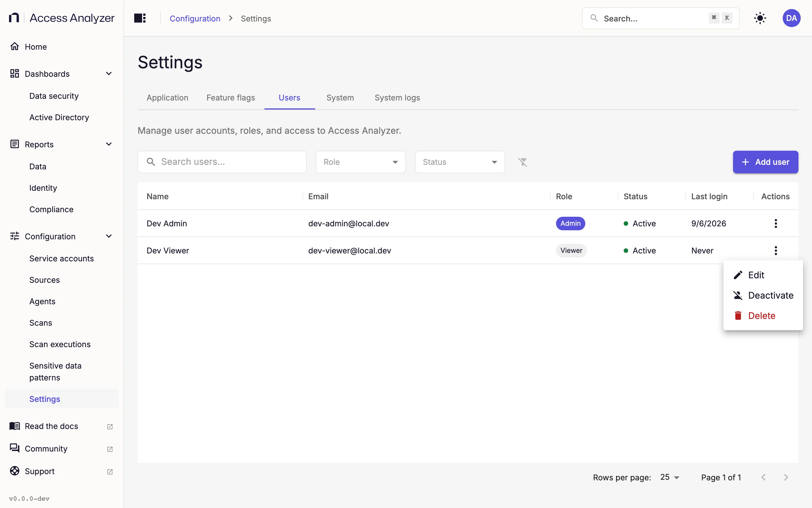Collapse the Configuration section chevron

click(109, 236)
